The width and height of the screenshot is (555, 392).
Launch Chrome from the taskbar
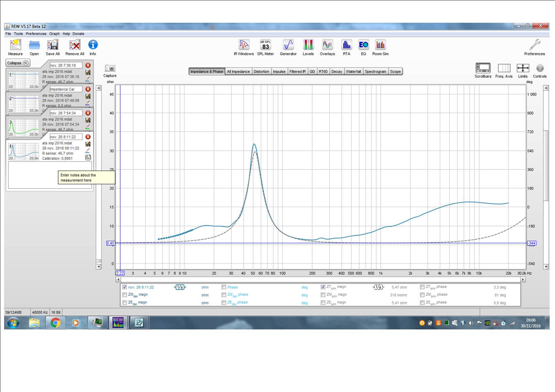[55, 323]
